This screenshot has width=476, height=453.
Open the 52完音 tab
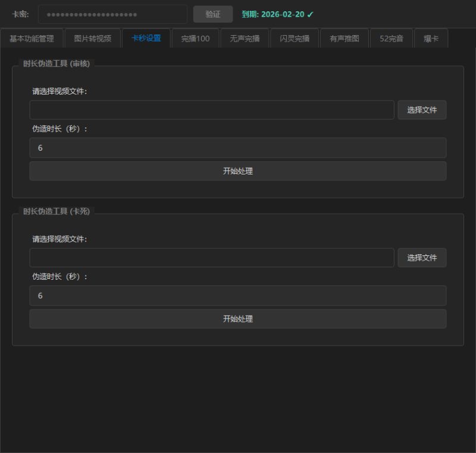pos(392,39)
